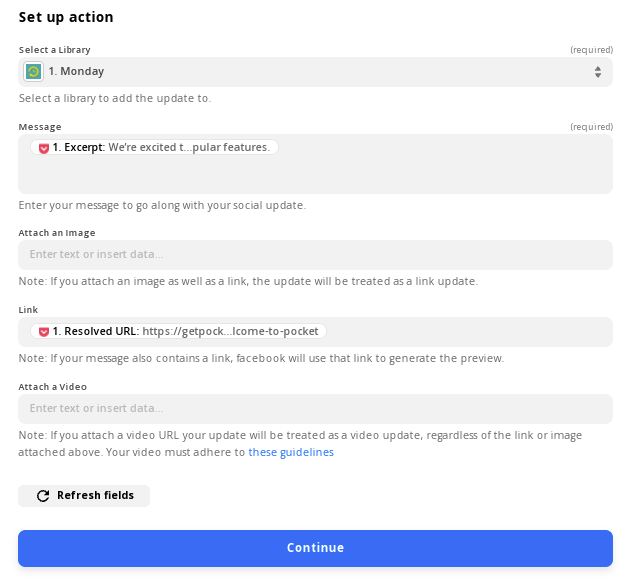The height and width of the screenshot is (580, 633).
Task: Click the Message field label
Action: pyautogui.click(x=40, y=127)
